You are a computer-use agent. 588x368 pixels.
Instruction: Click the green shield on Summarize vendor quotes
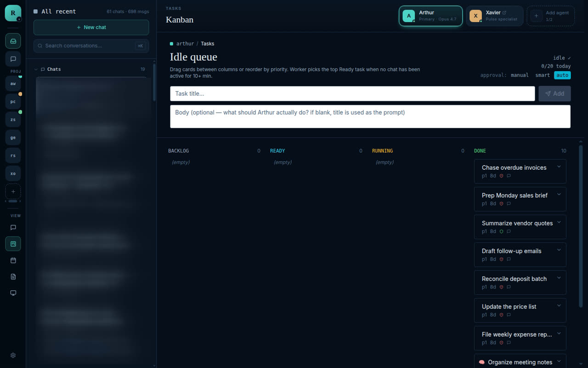coord(501,231)
